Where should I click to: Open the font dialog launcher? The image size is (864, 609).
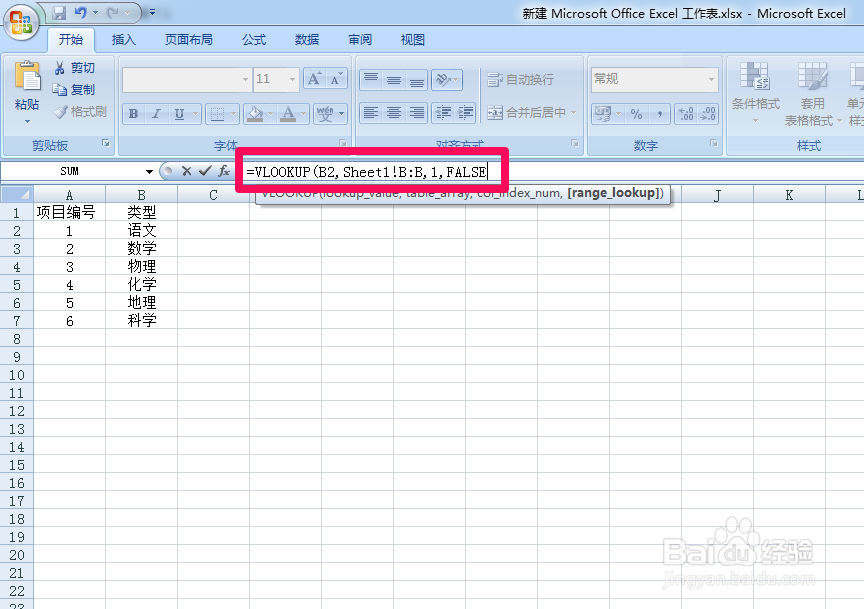(343, 143)
